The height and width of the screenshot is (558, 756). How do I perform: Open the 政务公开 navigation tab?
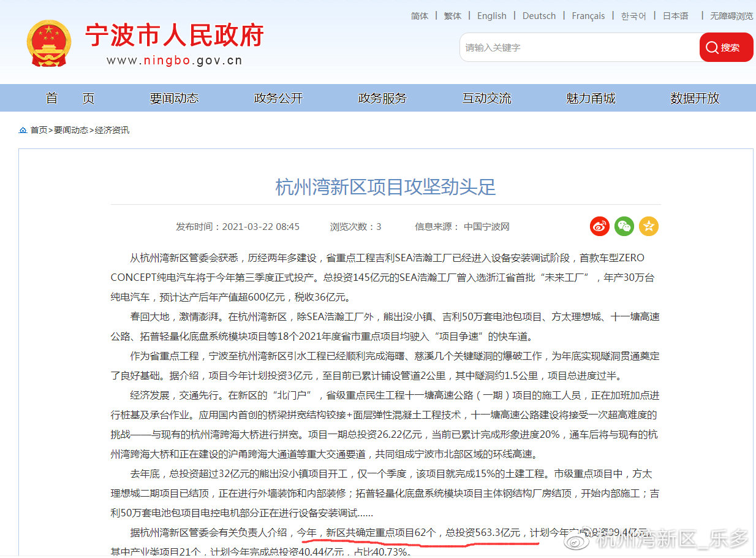tap(279, 98)
